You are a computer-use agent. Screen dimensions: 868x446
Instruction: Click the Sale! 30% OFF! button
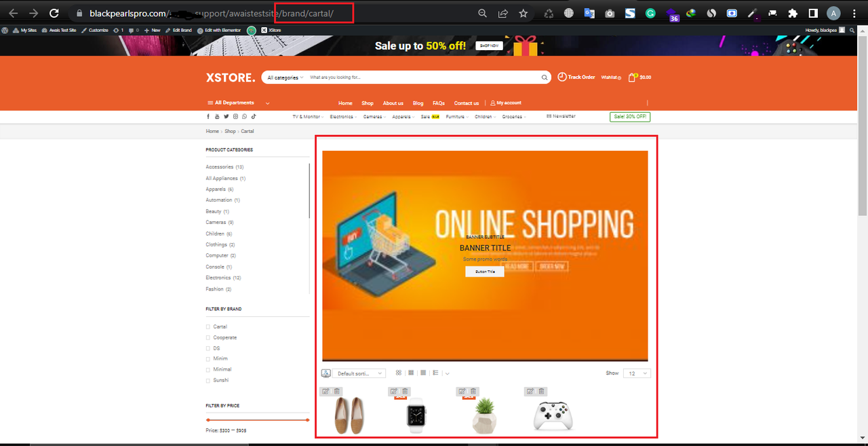pyautogui.click(x=630, y=117)
